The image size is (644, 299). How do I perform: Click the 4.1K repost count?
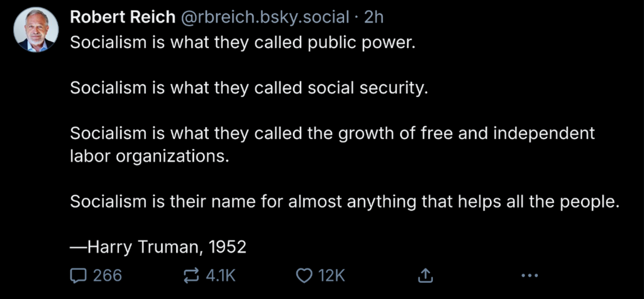tap(221, 275)
